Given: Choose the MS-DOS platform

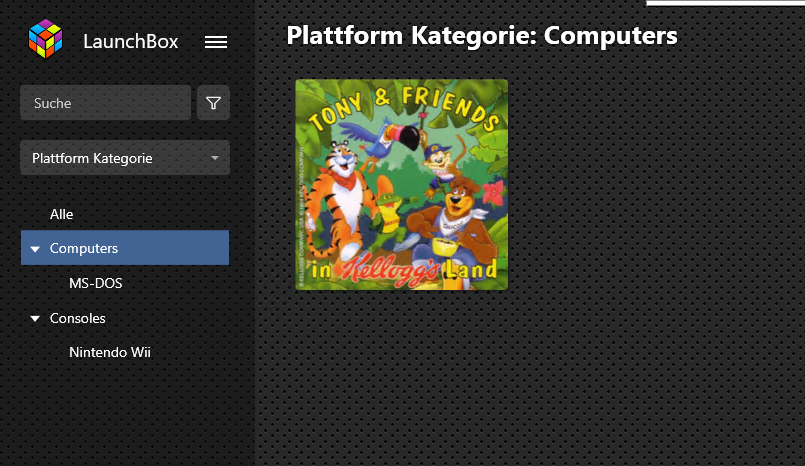Looking at the screenshot, I should pyautogui.click(x=95, y=284).
